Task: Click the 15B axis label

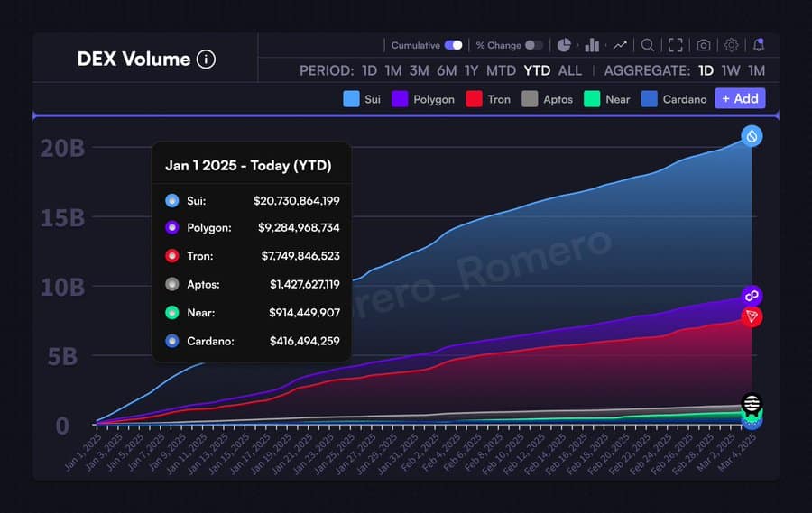Action: pyautogui.click(x=62, y=218)
